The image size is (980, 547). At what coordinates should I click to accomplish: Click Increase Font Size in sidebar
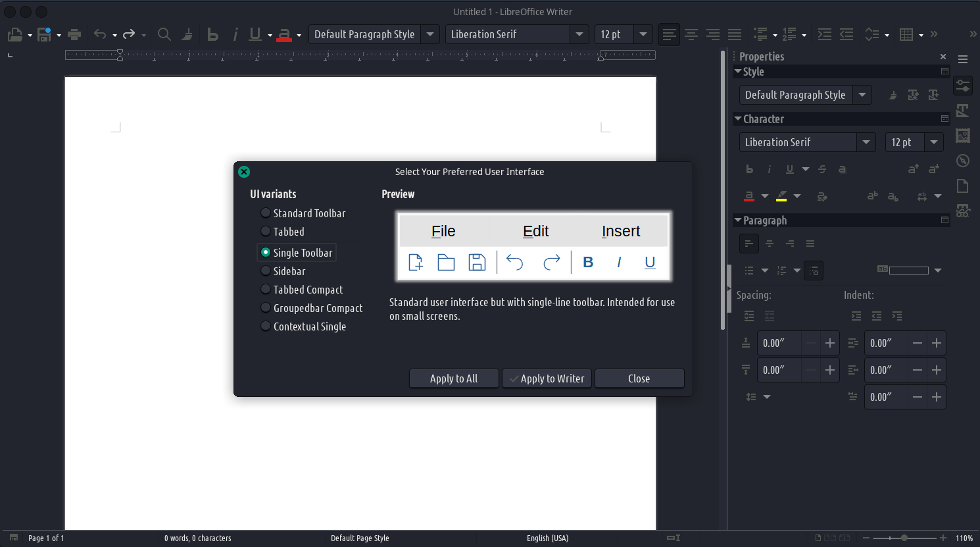(x=913, y=169)
